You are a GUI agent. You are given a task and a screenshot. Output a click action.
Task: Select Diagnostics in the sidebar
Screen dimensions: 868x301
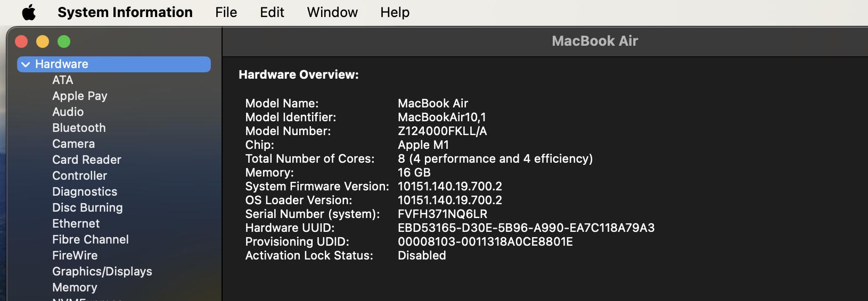coord(85,192)
